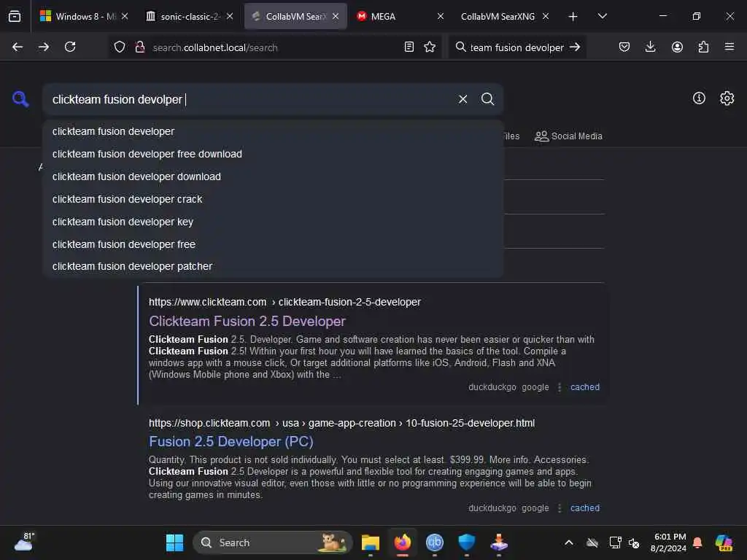The height and width of the screenshot is (560, 747).
Task: Open Firefox View icon in tab strip
Action: [x=15, y=16]
